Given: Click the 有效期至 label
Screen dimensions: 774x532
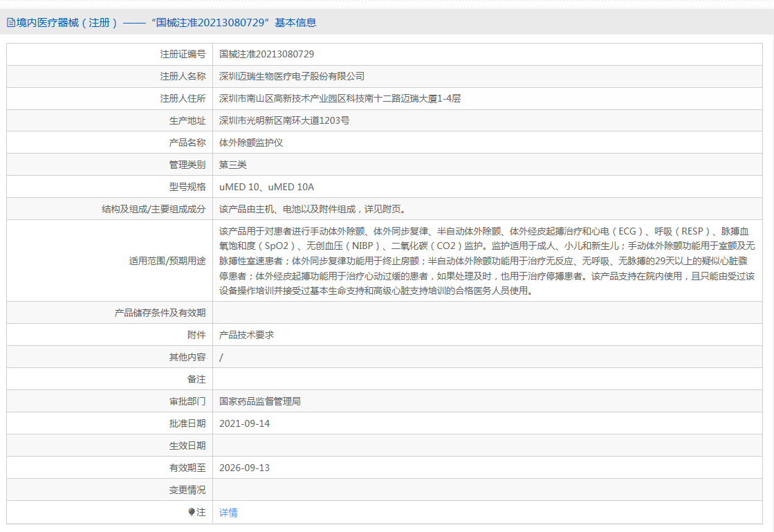Looking at the screenshot, I should 187,468.
